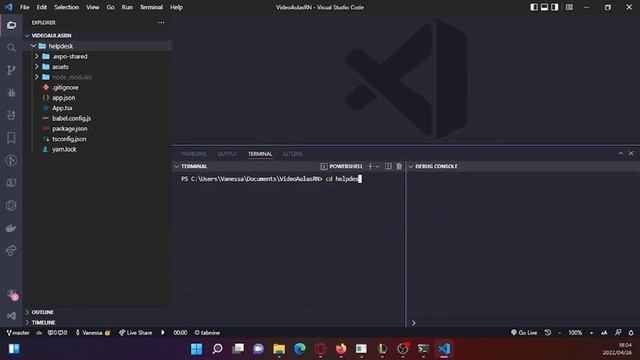Open the View menu
The width and height of the screenshot is (640, 360).
click(93, 7)
